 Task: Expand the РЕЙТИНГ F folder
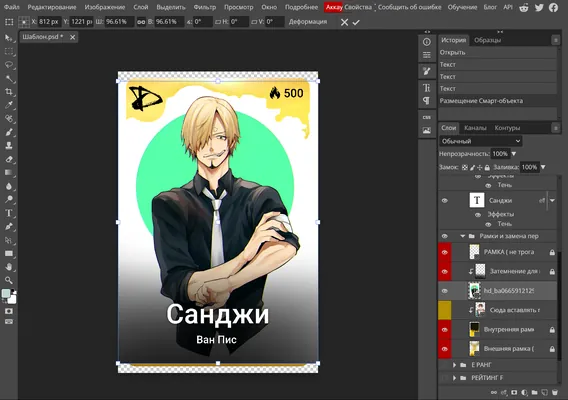[x=454, y=378]
